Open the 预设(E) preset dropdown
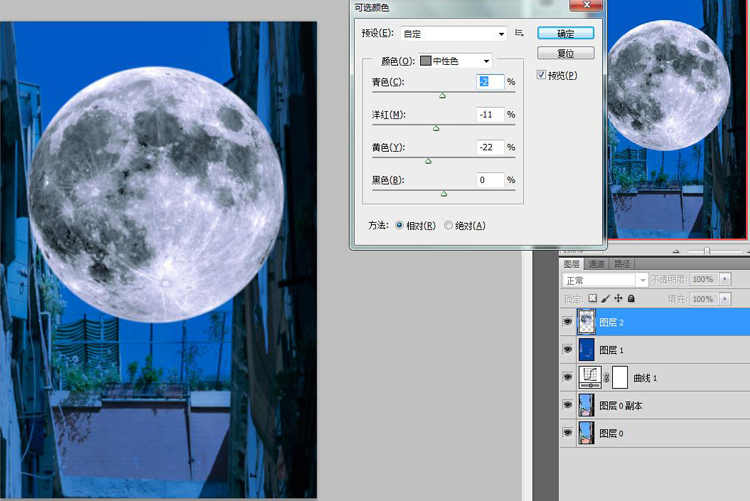This screenshot has height=501, width=750. point(453,33)
